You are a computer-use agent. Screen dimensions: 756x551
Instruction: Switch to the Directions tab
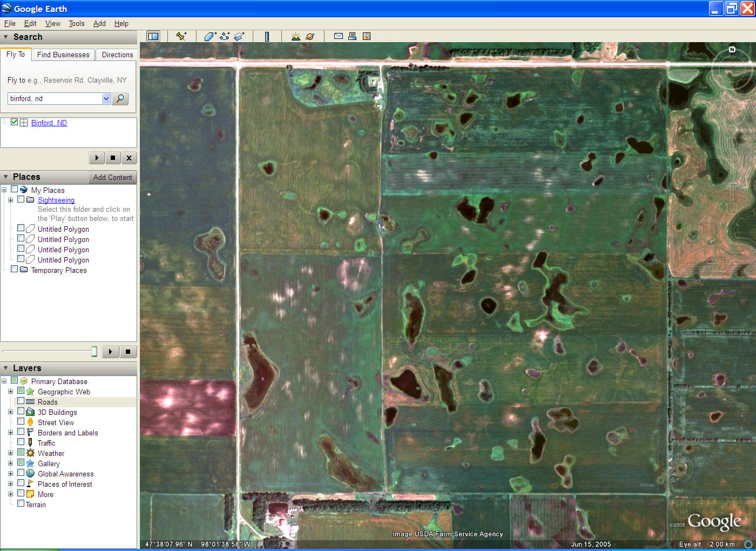(x=117, y=55)
